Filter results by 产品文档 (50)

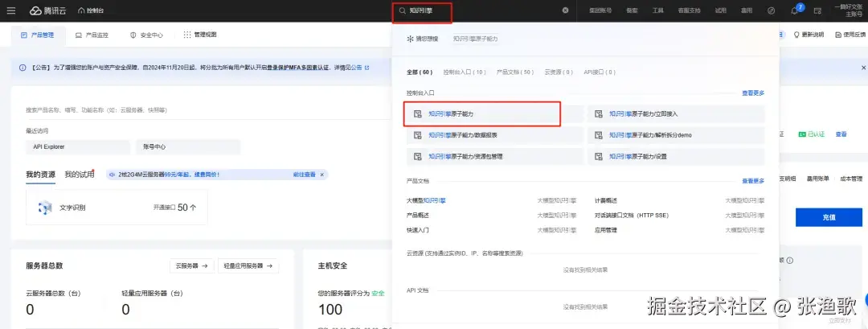pos(515,72)
